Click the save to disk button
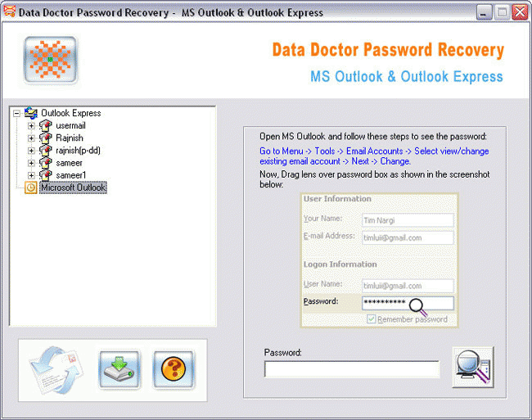 tap(119, 369)
